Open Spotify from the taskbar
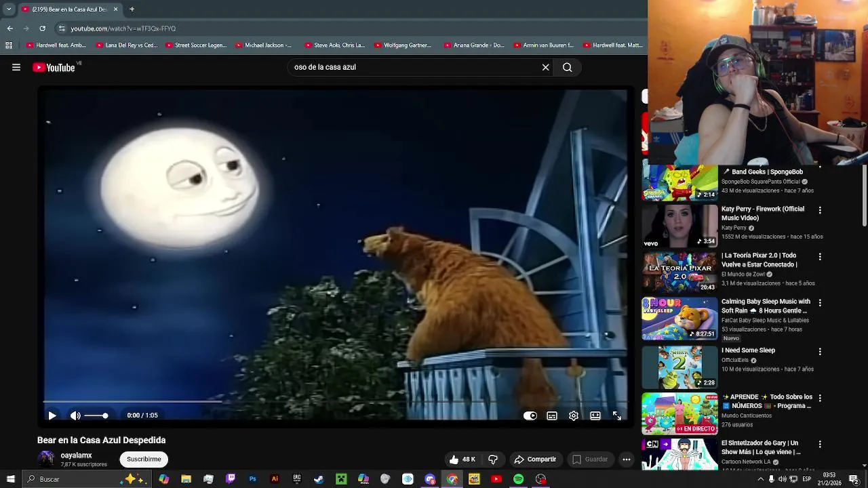This screenshot has height=488, width=868. click(x=518, y=479)
